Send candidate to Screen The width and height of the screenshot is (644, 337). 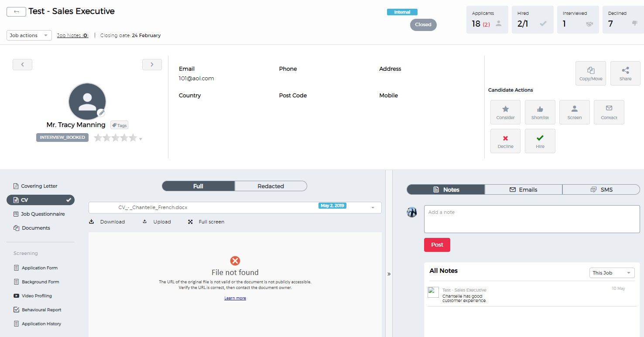575,112
